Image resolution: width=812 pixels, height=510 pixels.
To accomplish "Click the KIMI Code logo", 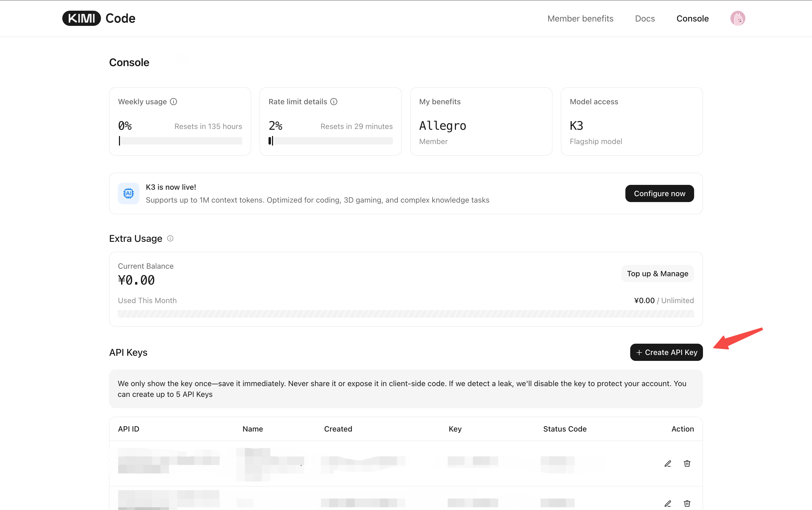I will [99, 18].
